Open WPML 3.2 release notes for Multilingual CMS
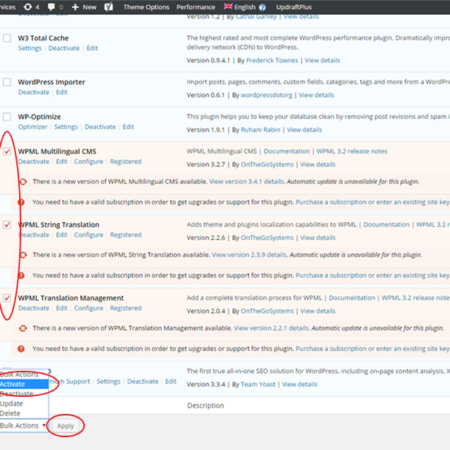The height and width of the screenshot is (450, 450). pyautogui.click(x=352, y=151)
